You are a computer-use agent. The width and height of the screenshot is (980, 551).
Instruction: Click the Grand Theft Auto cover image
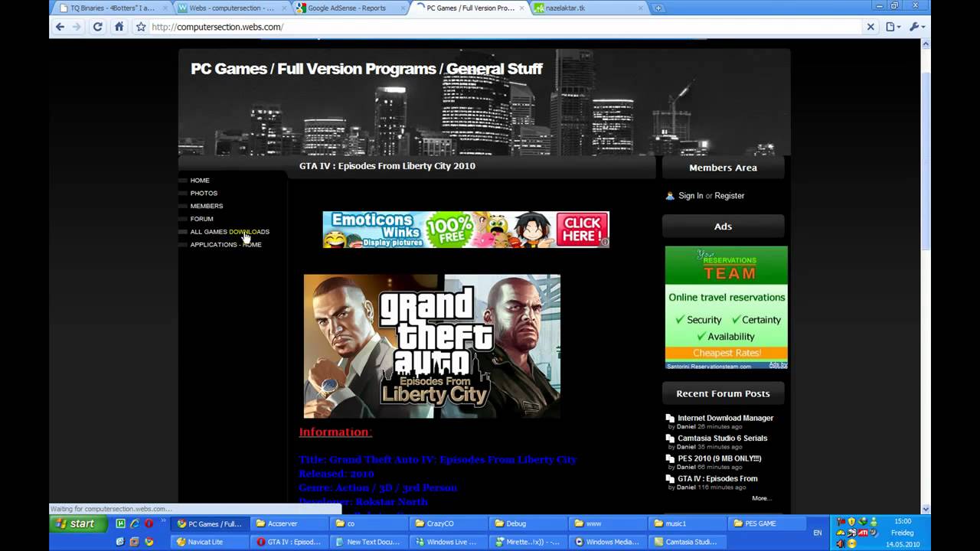pyautogui.click(x=432, y=346)
